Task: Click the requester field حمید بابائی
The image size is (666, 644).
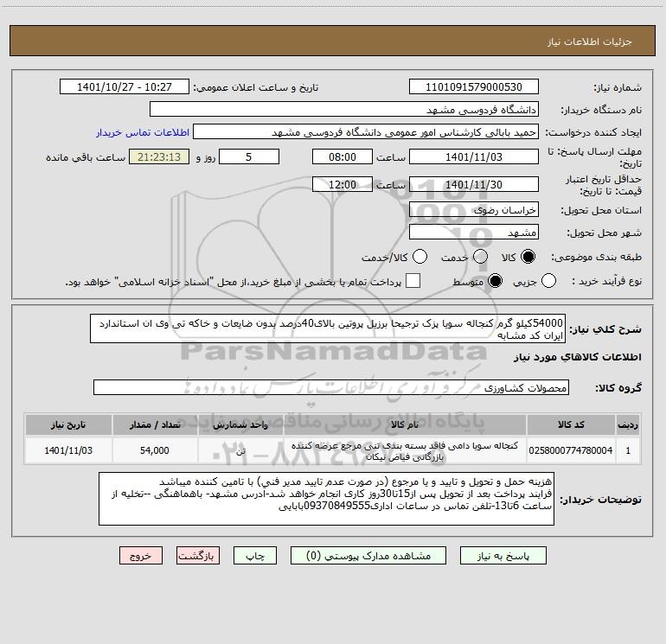Action: pos(366,132)
